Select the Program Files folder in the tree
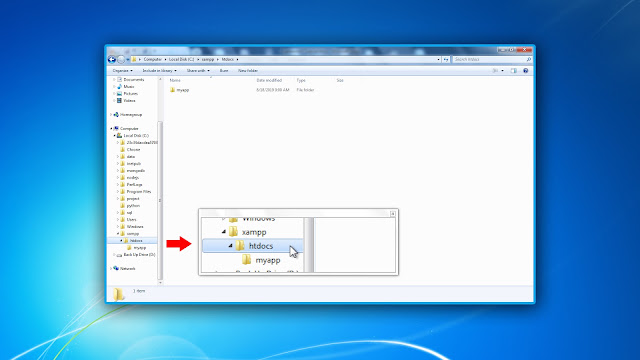The width and height of the screenshot is (640, 360). [x=136, y=191]
